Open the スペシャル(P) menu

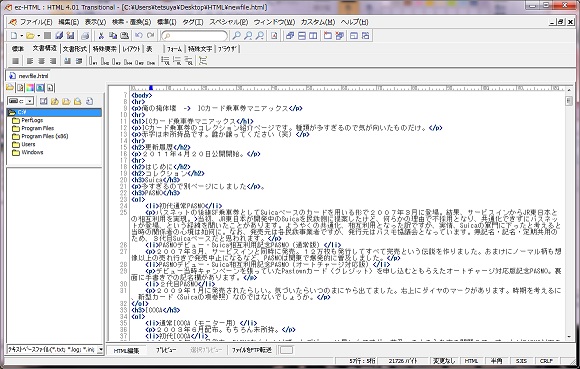(229, 22)
